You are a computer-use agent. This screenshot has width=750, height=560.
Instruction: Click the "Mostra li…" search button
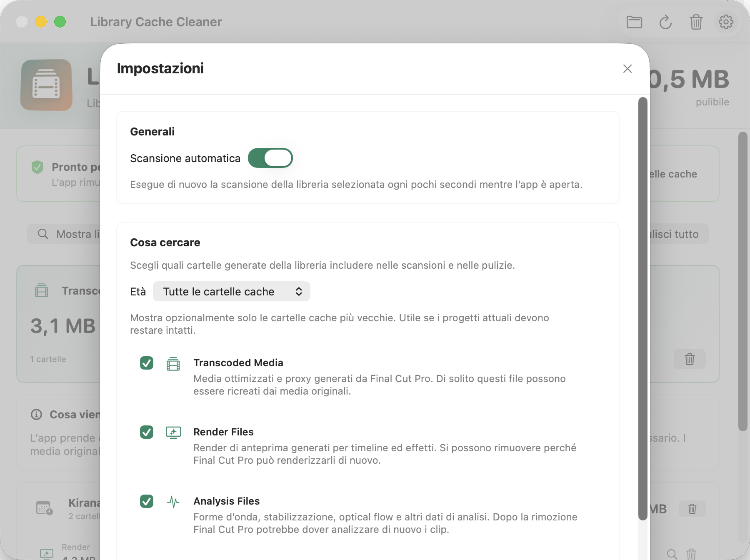pos(64,234)
